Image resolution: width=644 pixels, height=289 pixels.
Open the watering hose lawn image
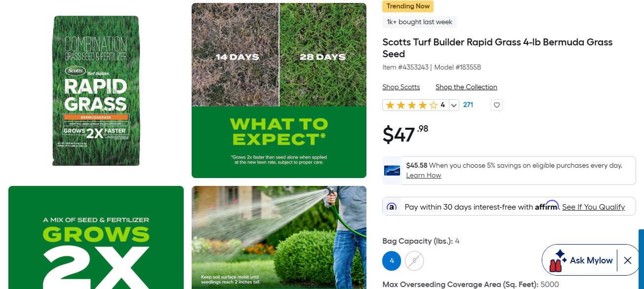279,237
